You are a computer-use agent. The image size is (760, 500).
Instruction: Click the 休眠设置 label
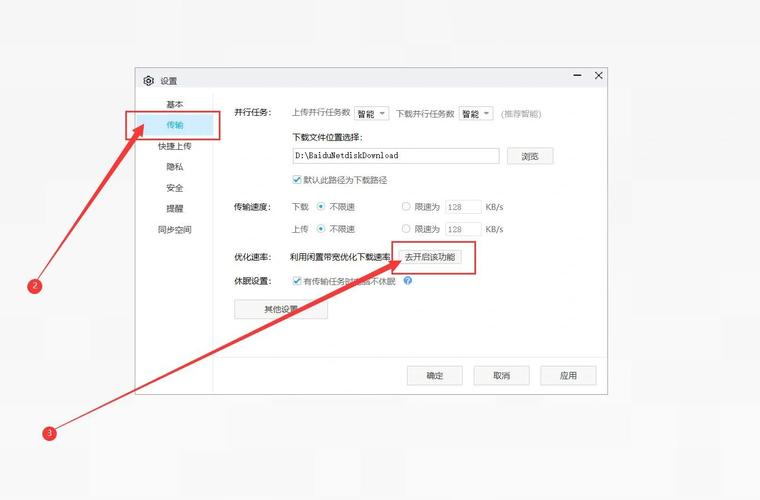pyautogui.click(x=253, y=281)
